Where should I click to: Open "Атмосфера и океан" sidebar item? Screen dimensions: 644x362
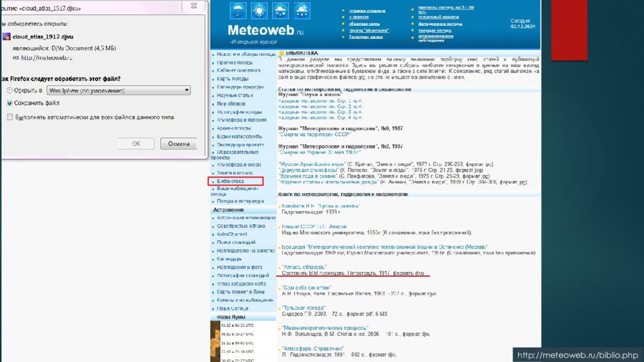point(238,165)
